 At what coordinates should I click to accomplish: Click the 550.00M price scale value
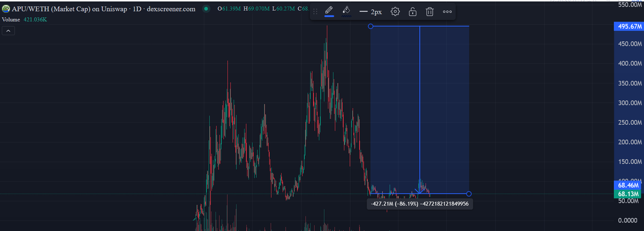630,4
